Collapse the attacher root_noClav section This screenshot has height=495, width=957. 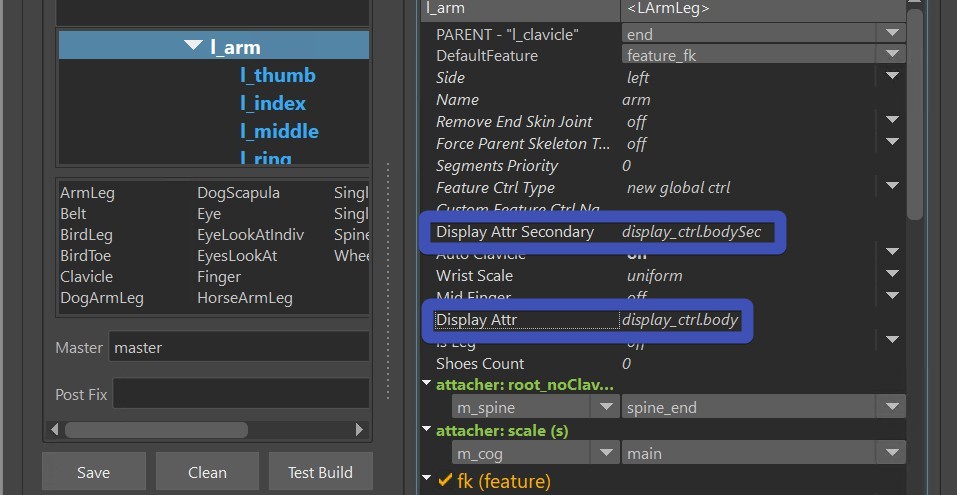426,384
